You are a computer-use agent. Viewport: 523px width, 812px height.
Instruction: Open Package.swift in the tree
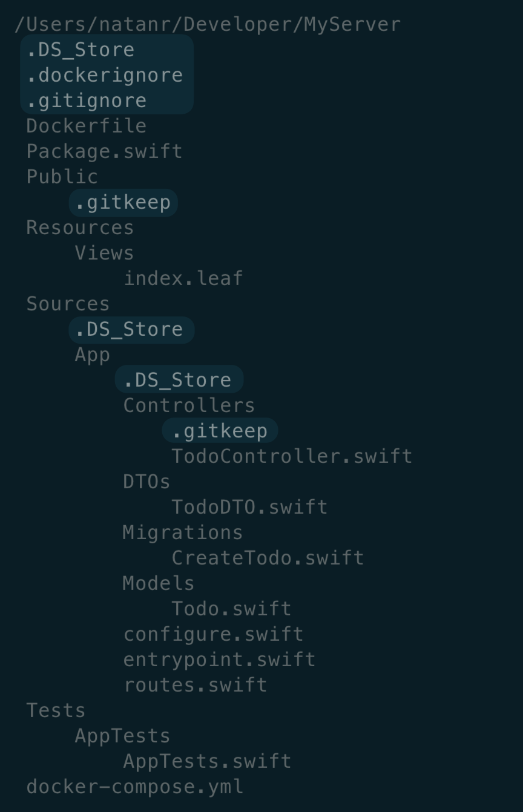104,151
